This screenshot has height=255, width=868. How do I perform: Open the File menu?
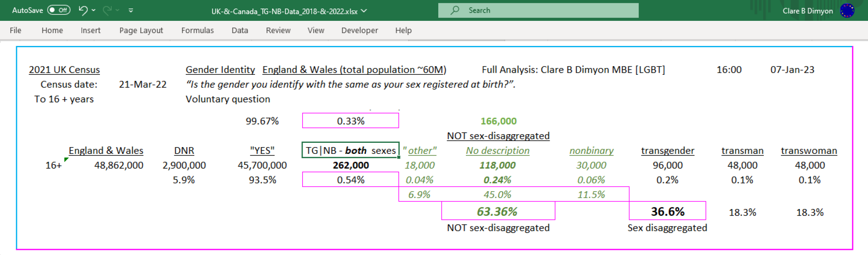pyautogui.click(x=15, y=30)
